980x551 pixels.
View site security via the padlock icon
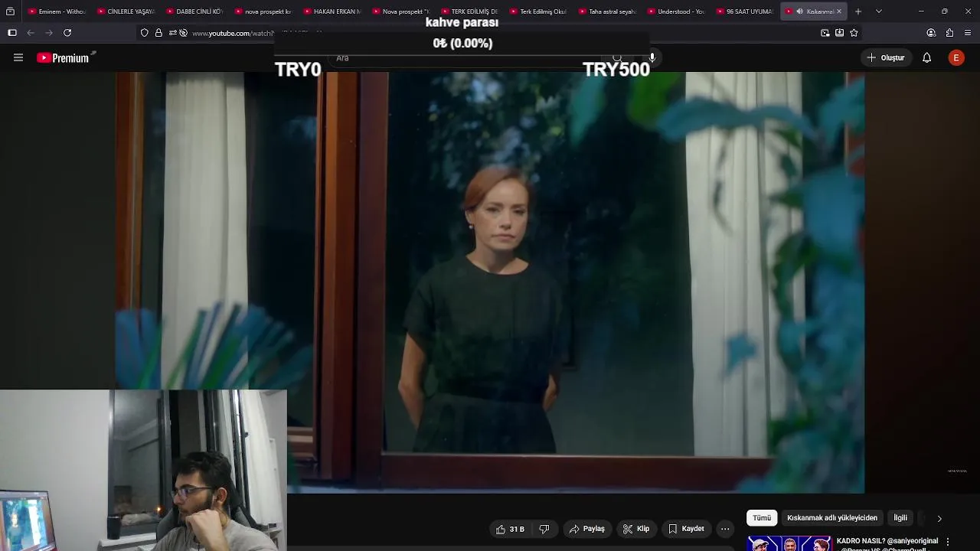coord(158,33)
